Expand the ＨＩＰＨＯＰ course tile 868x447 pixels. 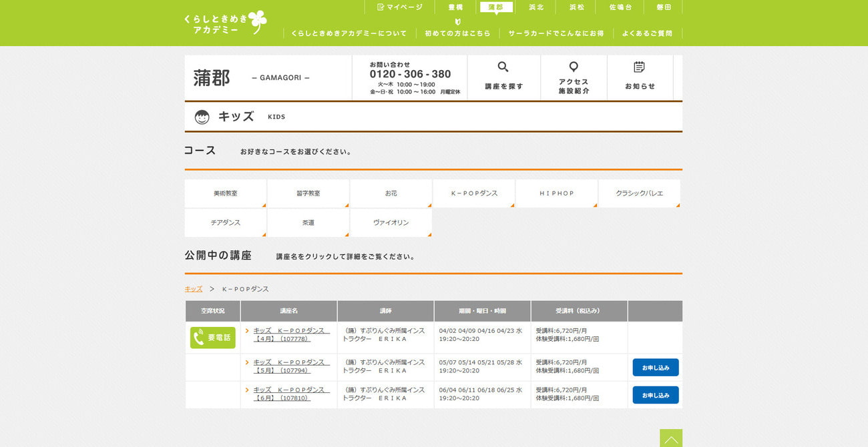click(x=556, y=193)
